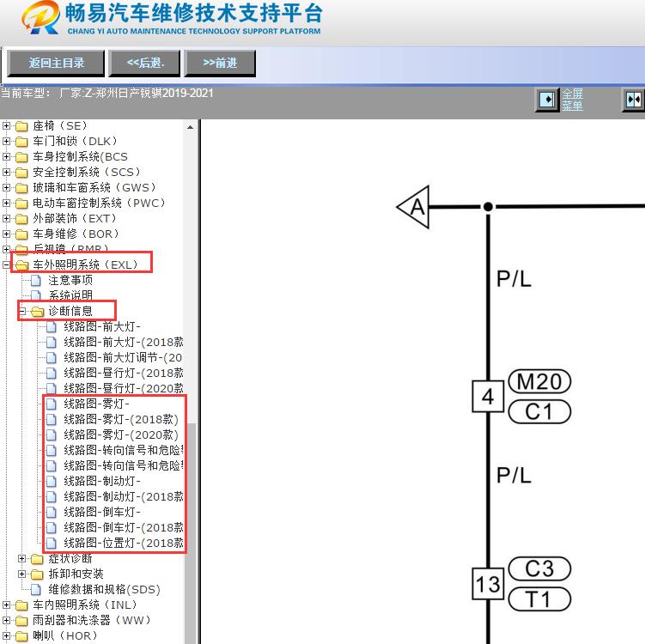Click terminal box 13 in diagram

coord(488,584)
